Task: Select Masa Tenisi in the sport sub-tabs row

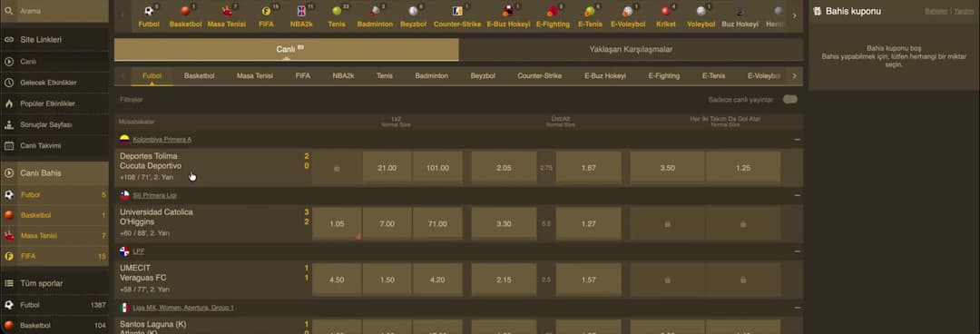Action: [x=255, y=75]
